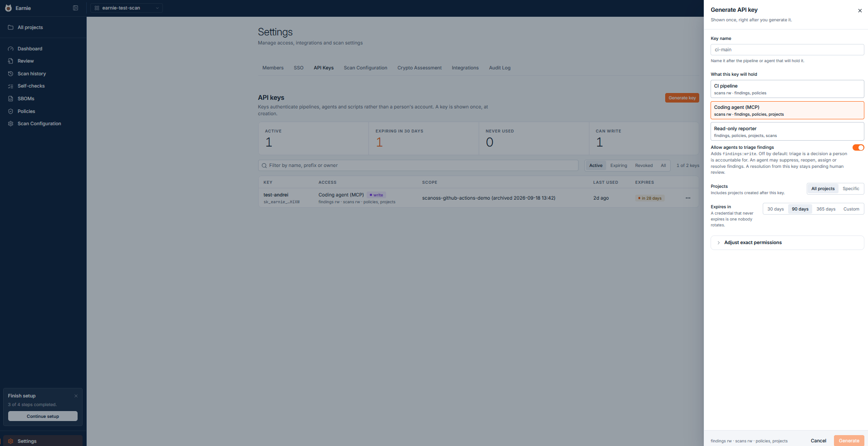Click the Never used stat card
The width and height of the screenshot is (868, 446).
pos(534,138)
